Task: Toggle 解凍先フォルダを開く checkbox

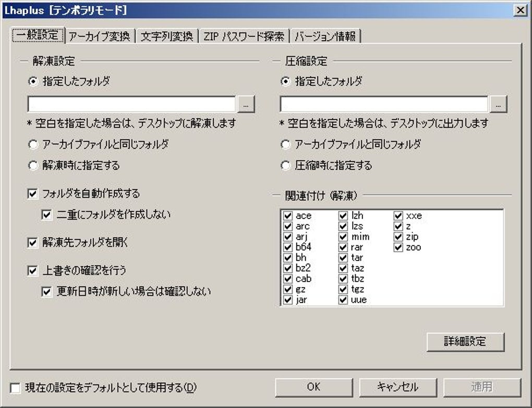Action: [x=32, y=243]
